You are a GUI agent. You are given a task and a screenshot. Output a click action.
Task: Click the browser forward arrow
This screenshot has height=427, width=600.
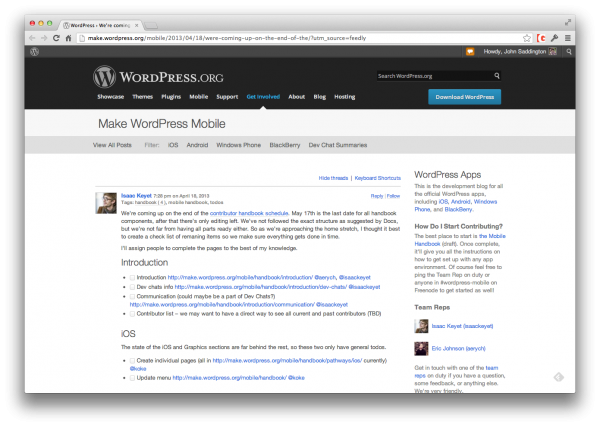(x=44, y=38)
